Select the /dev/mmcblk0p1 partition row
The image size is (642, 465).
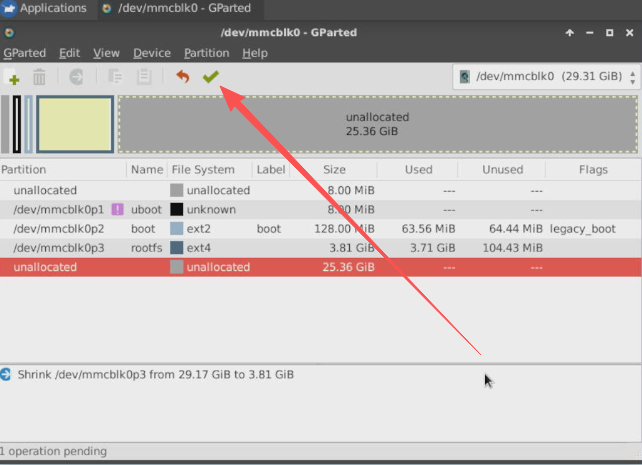pyautogui.click(x=321, y=210)
